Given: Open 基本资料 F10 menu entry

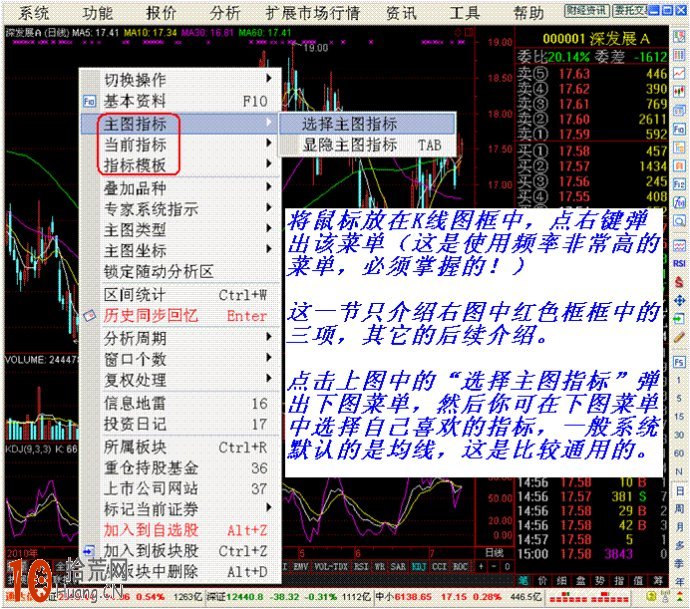Looking at the screenshot, I should tap(180, 101).
